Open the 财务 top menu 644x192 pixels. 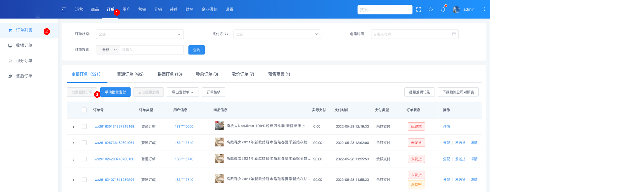[x=189, y=9]
